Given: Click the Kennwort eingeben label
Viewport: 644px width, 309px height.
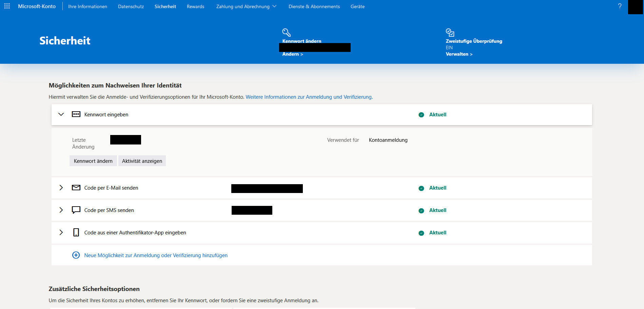Looking at the screenshot, I should click(106, 115).
